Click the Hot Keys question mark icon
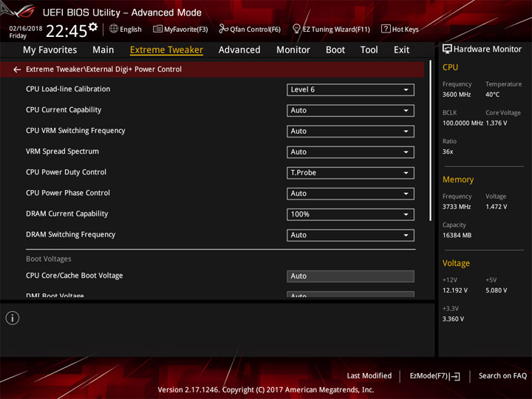 (x=386, y=29)
